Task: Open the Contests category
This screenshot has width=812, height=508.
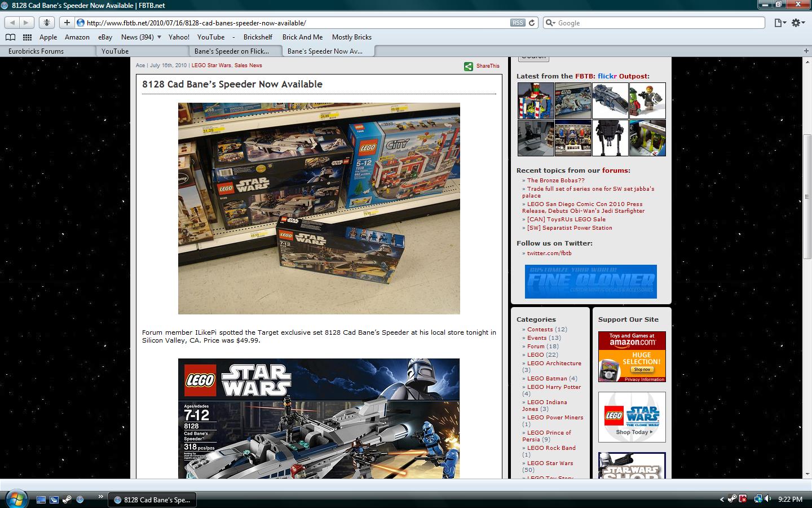Action: (540, 330)
